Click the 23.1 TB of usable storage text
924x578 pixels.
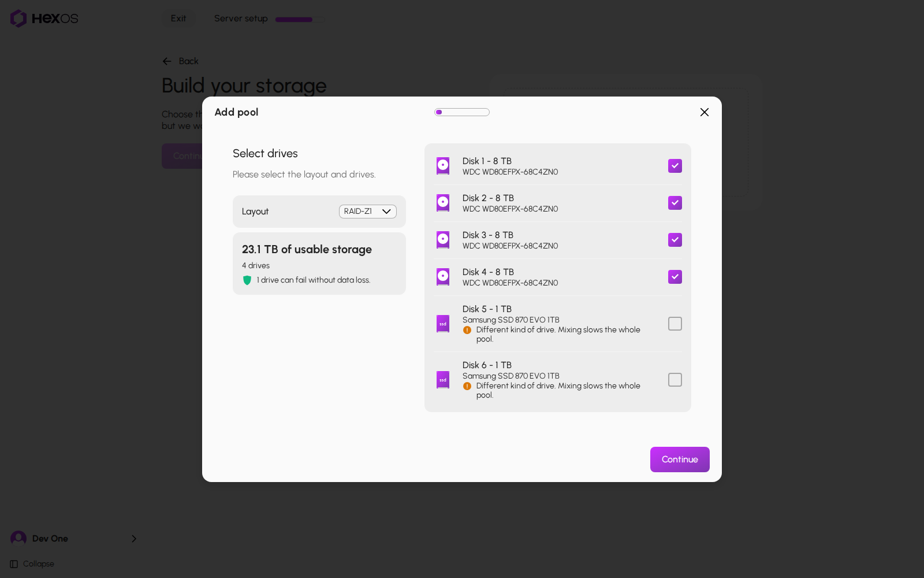coord(307,249)
